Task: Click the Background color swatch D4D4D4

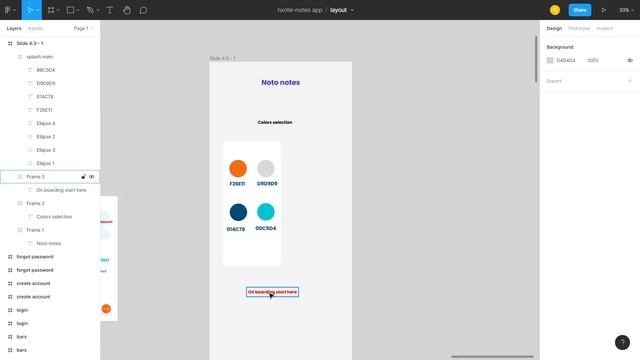Action: click(x=550, y=60)
